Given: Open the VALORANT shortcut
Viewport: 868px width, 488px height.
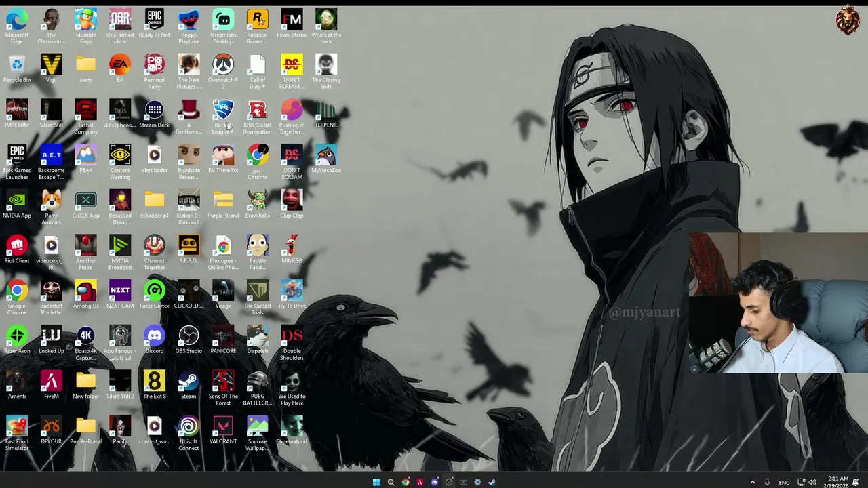Looking at the screenshot, I should (223, 430).
